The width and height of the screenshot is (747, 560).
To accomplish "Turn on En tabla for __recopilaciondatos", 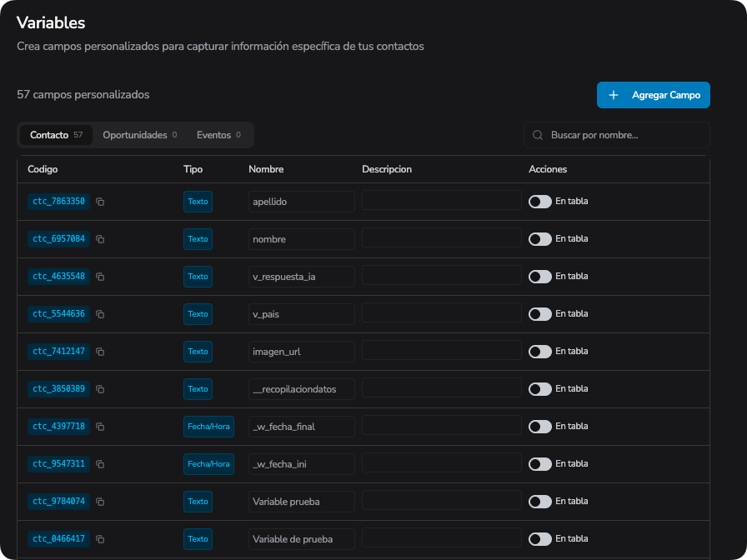I will click(539, 389).
